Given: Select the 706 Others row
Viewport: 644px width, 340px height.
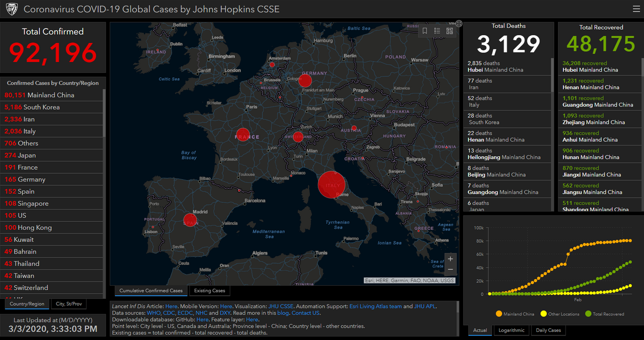Looking at the screenshot, I should click(x=52, y=143).
